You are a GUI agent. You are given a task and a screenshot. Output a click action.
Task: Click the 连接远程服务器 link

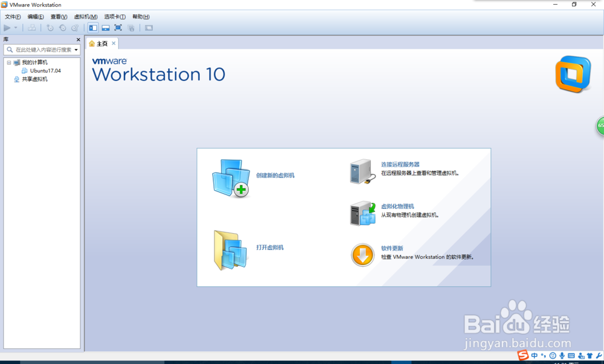(400, 164)
